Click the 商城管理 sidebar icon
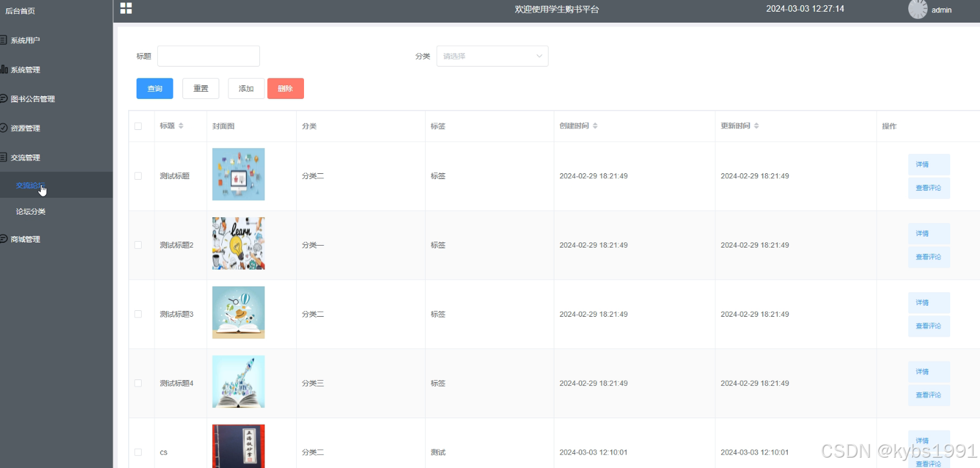Screen dimensions: 980x468 coord(3,239)
